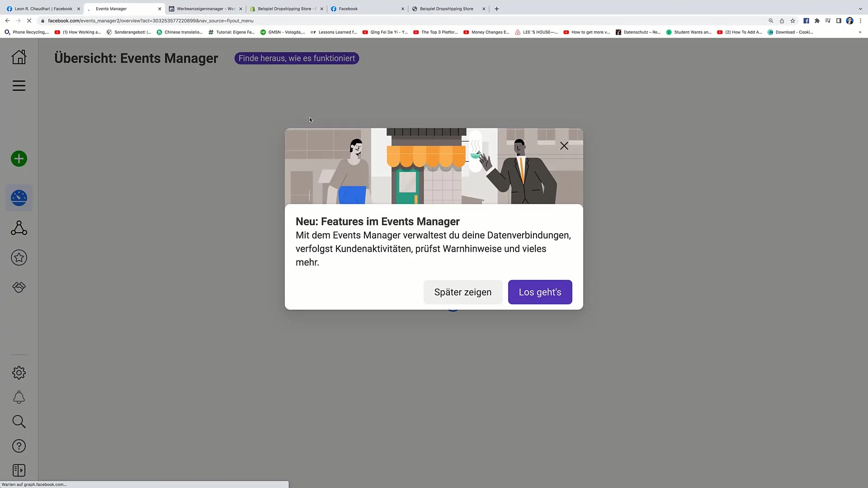Toggle the sidebar panel expand icon
This screenshot has height=488, width=868.
pos(19,470)
